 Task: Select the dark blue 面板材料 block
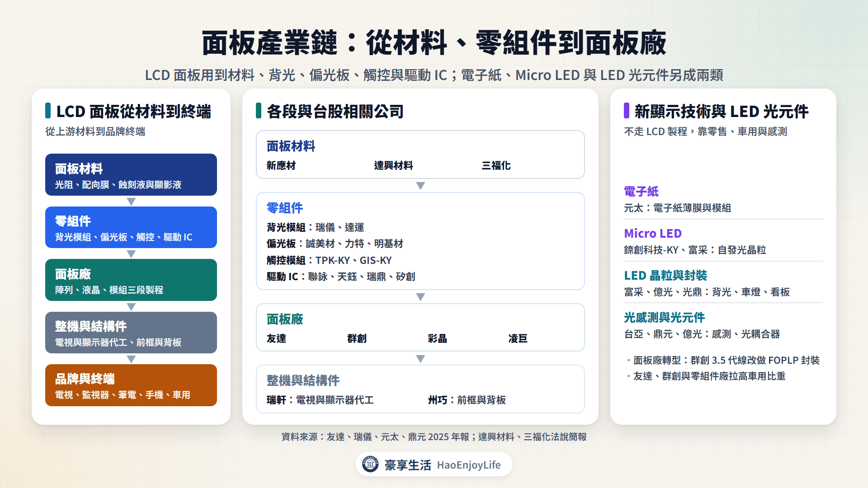pyautogui.click(x=131, y=174)
